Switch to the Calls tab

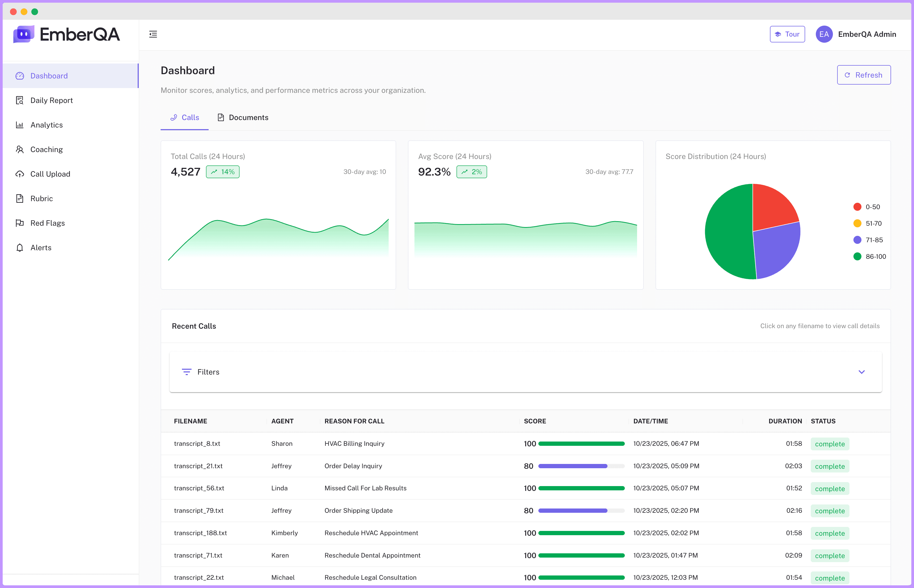[184, 118]
